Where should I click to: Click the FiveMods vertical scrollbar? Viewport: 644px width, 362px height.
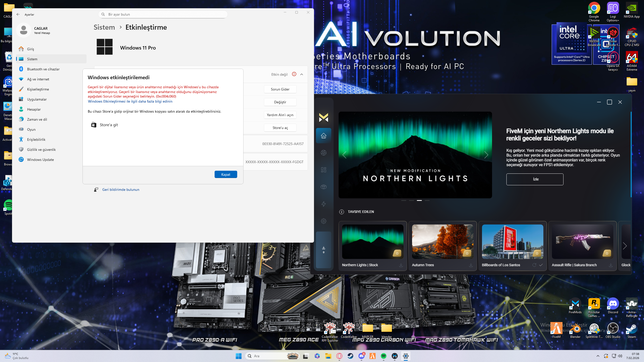[x=631, y=154]
